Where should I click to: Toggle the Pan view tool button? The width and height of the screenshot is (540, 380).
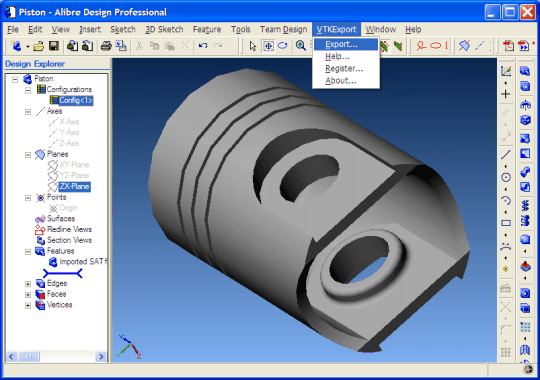[x=268, y=46]
